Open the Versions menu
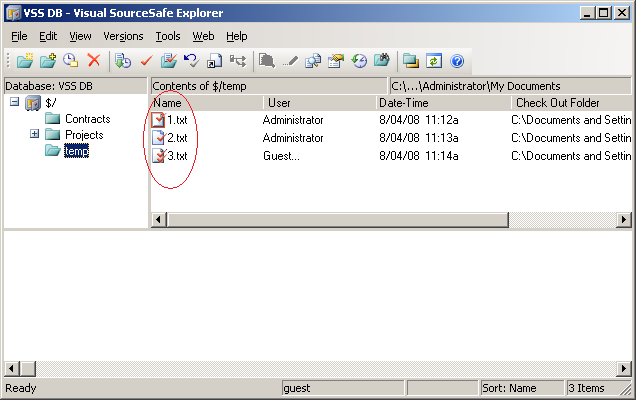Screen dimensions: 636x400 click(x=123, y=36)
